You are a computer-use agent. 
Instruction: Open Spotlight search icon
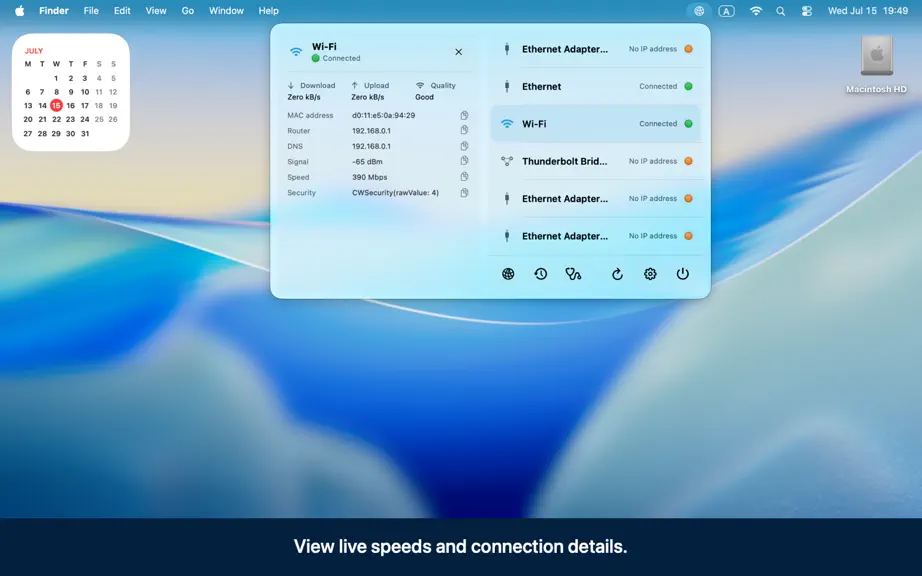[780, 11]
